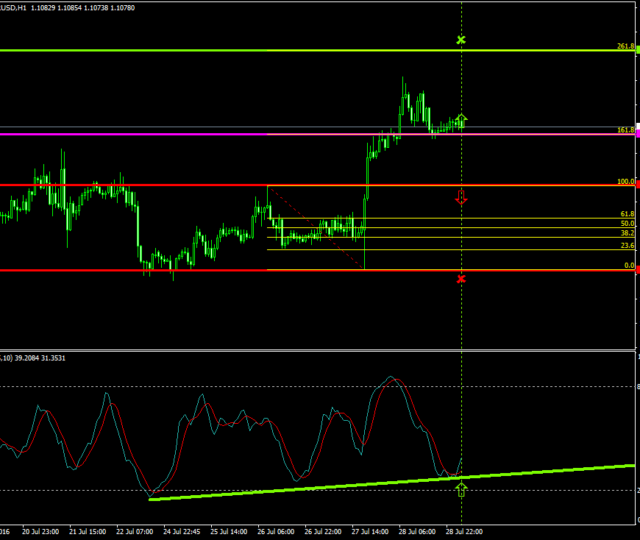This screenshot has width=640, height=540.
Task: Click the red X marker below the 0.0 line
Action: (461, 279)
